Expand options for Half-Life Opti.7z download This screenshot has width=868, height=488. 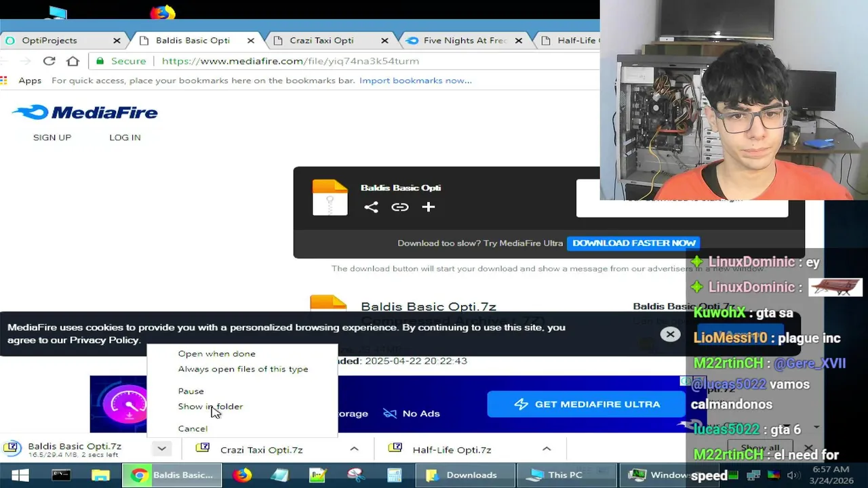547,449
